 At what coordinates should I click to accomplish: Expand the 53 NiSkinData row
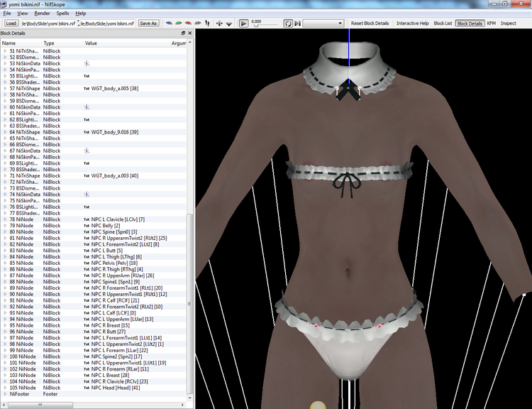pyautogui.click(x=5, y=63)
